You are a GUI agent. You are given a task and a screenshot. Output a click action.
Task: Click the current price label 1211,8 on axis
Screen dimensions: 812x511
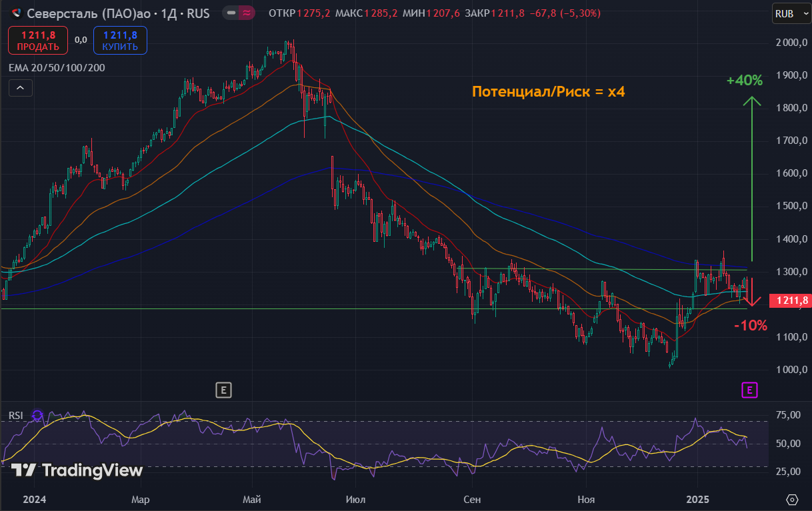pyautogui.click(x=792, y=300)
